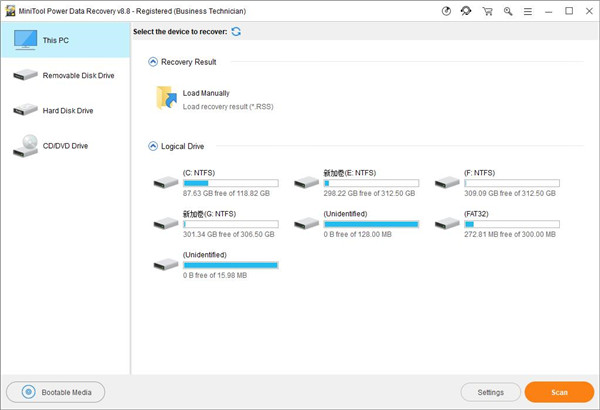Open the timer icon in title bar
The height and width of the screenshot is (410, 600).
tap(446, 11)
